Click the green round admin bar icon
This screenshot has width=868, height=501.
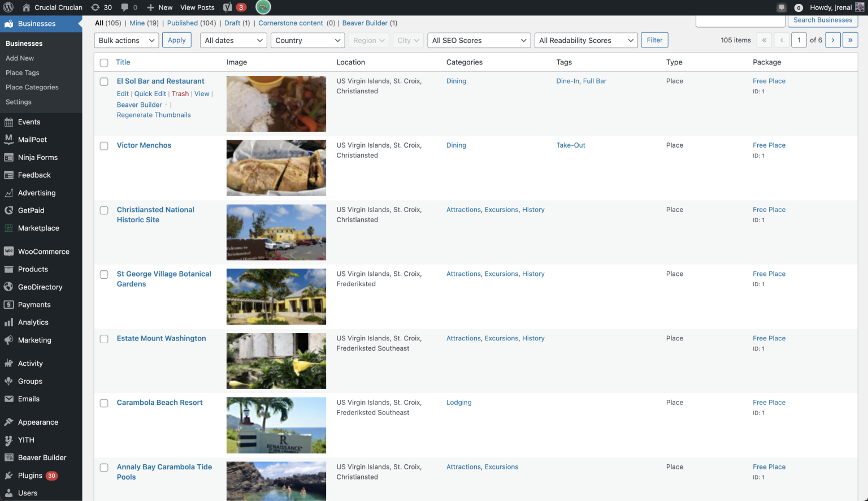[263, 7]
